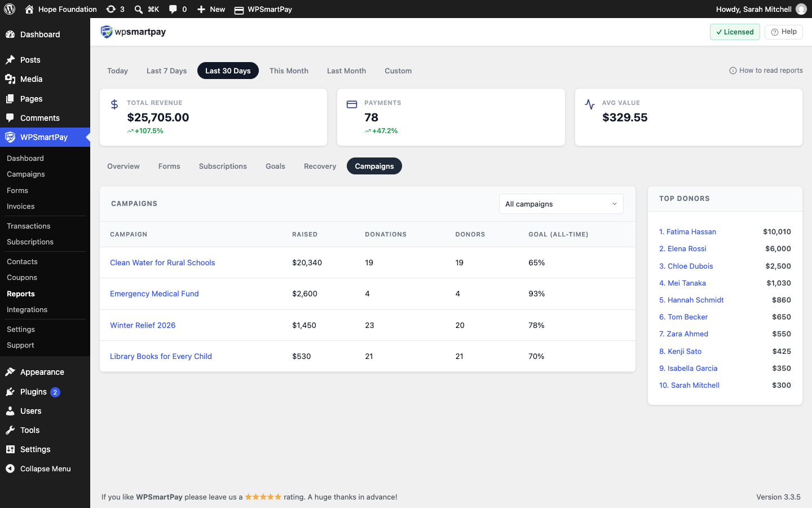Screen dimensions: 812x508
Task: Open Transactions in WPSmartPay submenu
Action: pyautogui.click(x=29, y=226)
